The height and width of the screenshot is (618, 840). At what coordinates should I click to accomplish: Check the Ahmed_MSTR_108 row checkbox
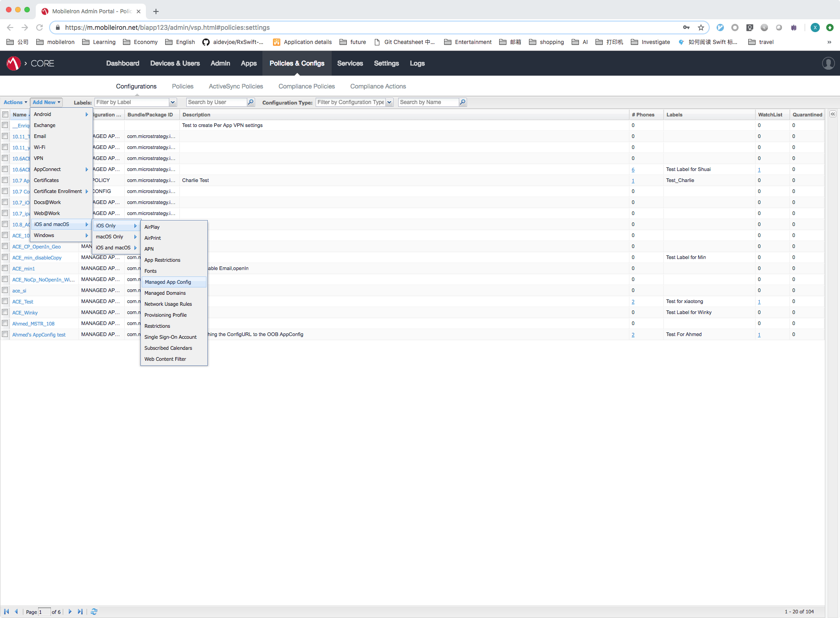pos(5,323)
